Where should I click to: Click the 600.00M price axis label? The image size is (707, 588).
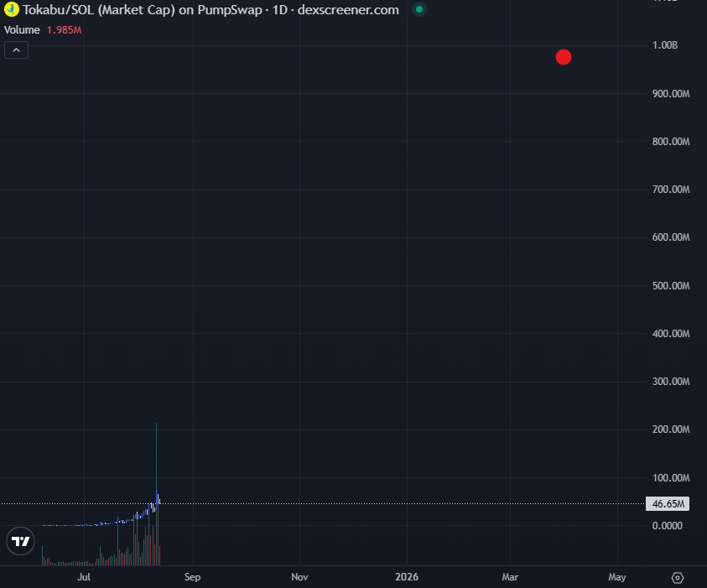pyautogui.click(x=670, y=237)
